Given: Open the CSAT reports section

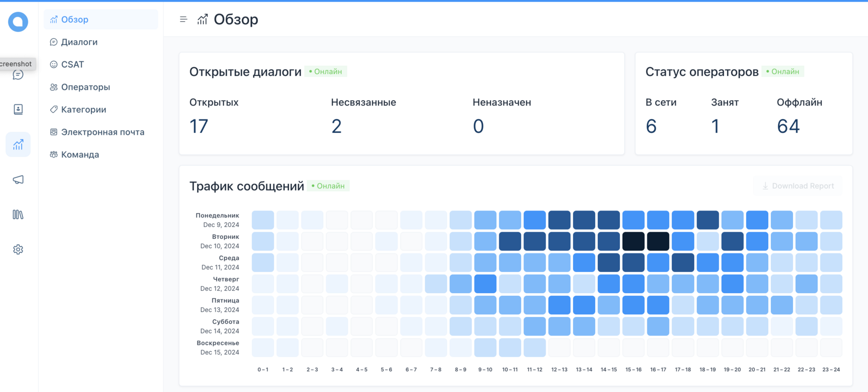Looking at the screenshot, I should click(101, 64).
